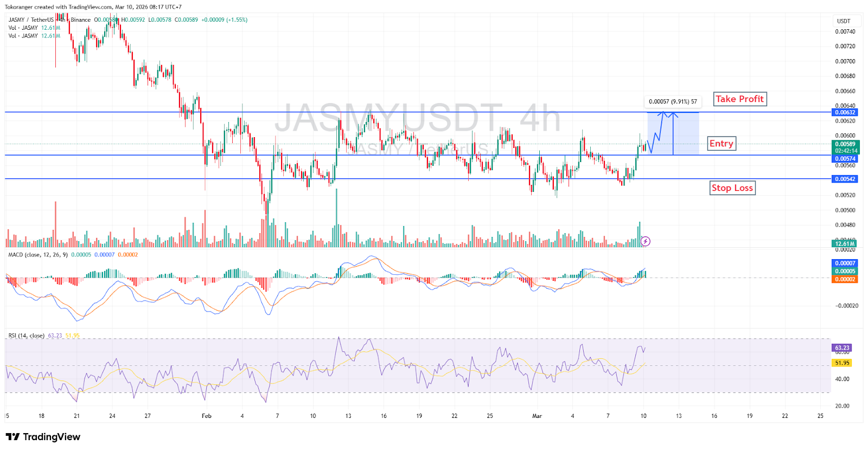Click the orange 0.00002 MACD value tag
Screen dimensions: 868x451
coord(845,280)
